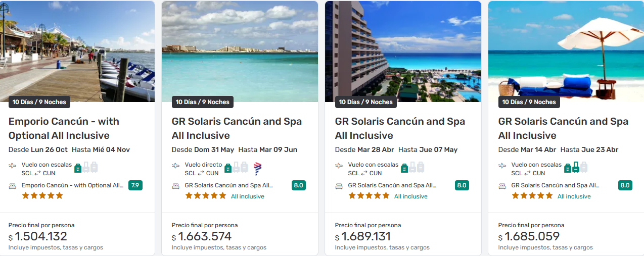Click the green baggage icon on the $1.663.574 card
The height and width of the screenshot is (256, 644).
point(228,168)
